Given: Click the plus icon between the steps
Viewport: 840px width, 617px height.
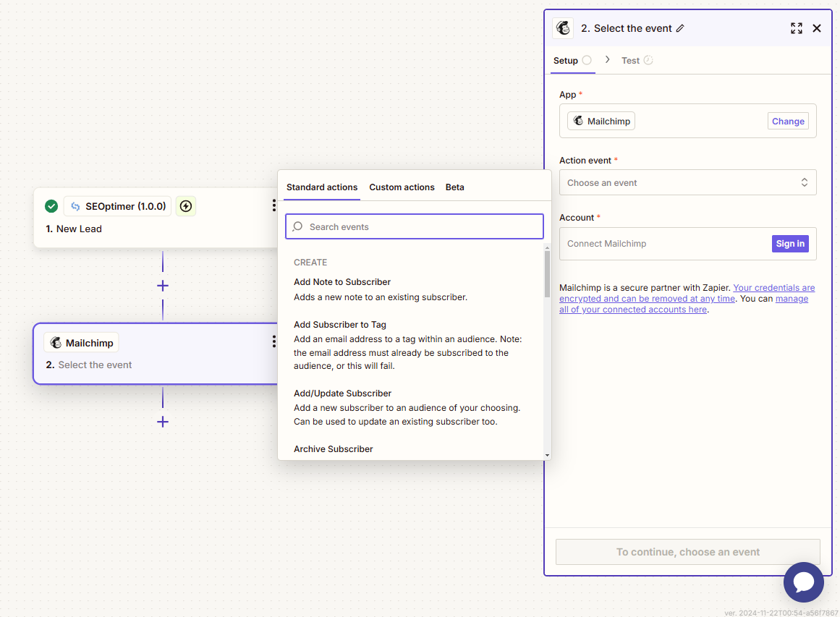Looking at the screenshot, I should [163, 286].
